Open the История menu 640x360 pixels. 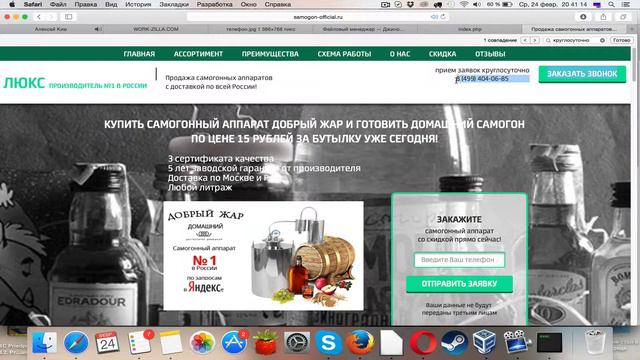point(138,4)
